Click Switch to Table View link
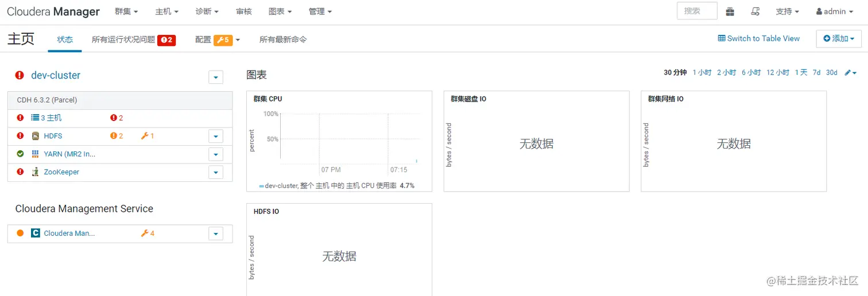This screenshot has width=868, height=296. click(759, 38)
